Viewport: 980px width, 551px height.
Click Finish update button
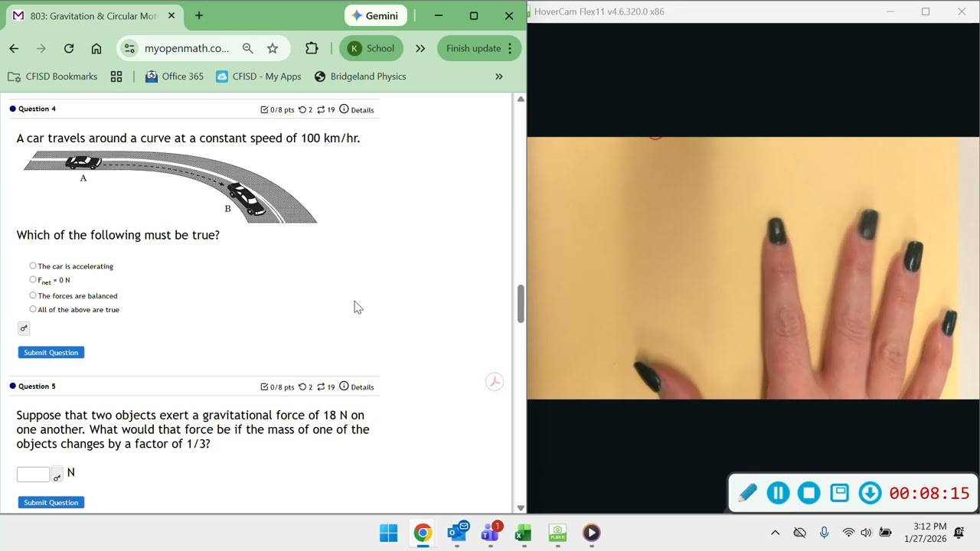479,48
